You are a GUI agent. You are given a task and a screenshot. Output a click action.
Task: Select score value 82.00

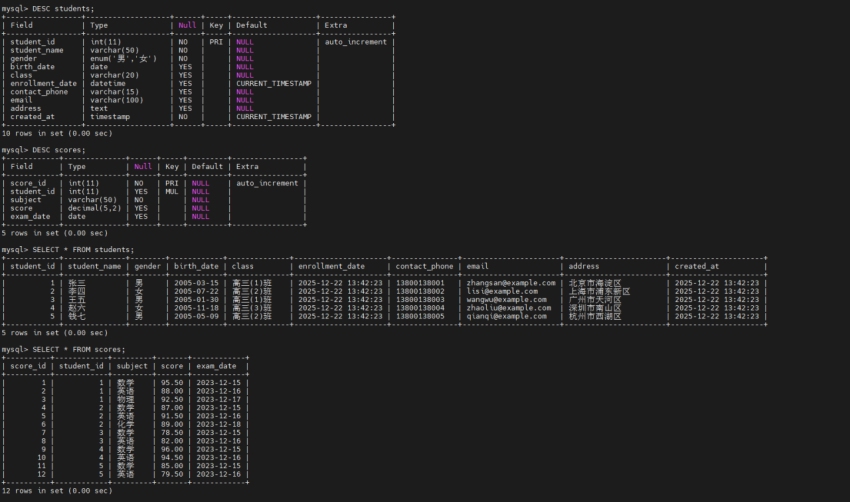click(x=172, y=441)
